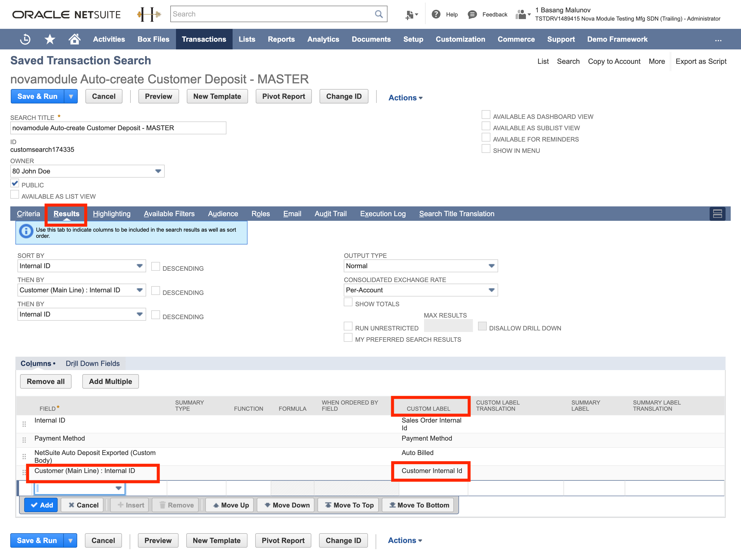Enable Available as Dashboard View
741x560 pixels.
[486, 115]
